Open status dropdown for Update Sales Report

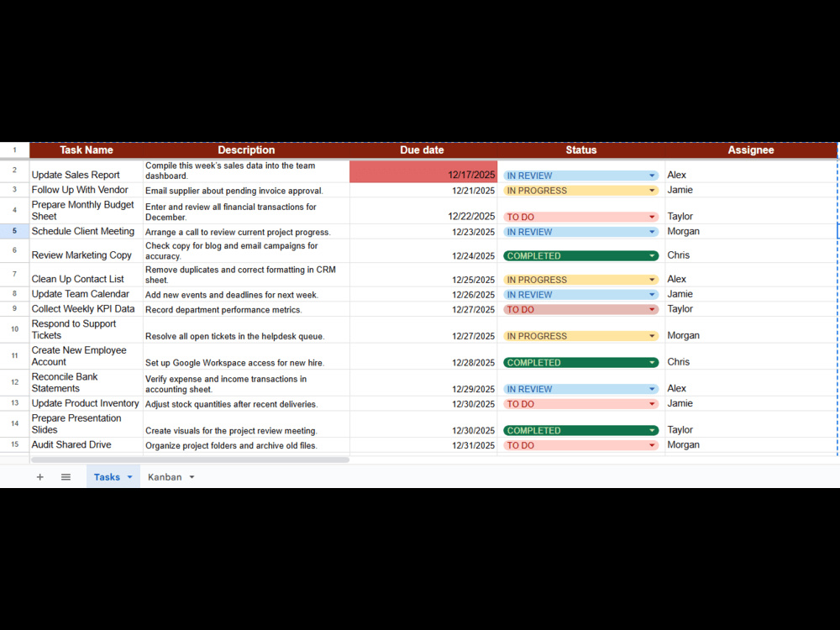click(x=652, y=176)
